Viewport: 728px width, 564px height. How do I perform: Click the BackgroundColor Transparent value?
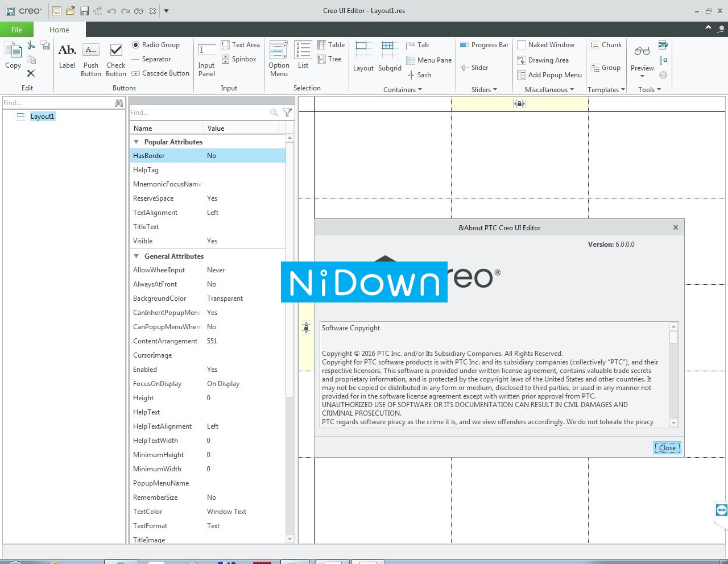[225, 298]
